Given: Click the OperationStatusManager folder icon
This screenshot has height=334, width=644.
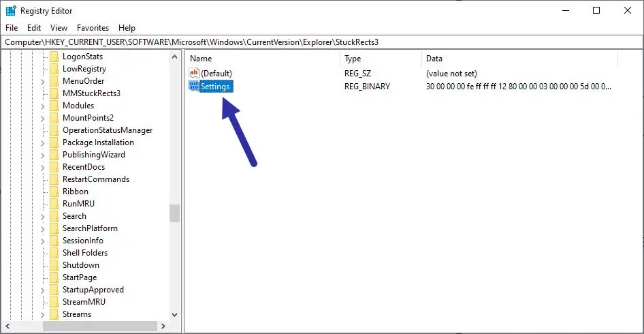Looking at the screenshot, I should [x=54, y=130].
